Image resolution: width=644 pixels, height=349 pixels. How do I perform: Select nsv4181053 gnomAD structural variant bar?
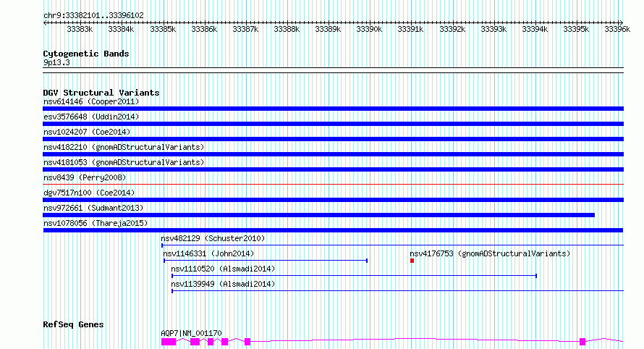pyautogui.click(x=333, y=169)
